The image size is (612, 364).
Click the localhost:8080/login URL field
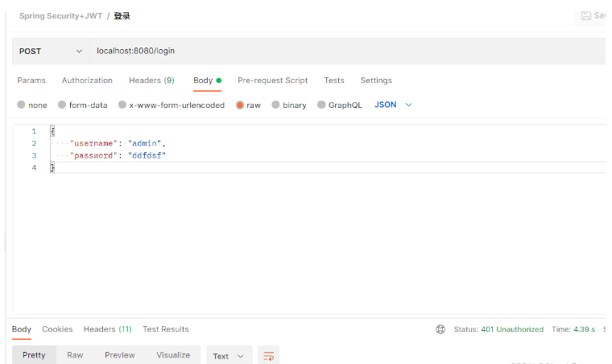(x=347, y=51)
